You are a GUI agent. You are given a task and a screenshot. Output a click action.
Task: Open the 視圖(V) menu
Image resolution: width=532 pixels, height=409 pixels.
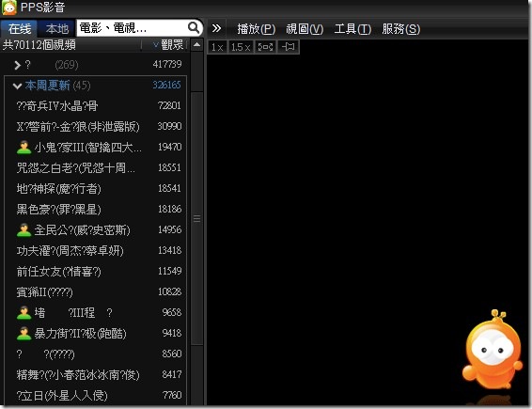[305, 29]
